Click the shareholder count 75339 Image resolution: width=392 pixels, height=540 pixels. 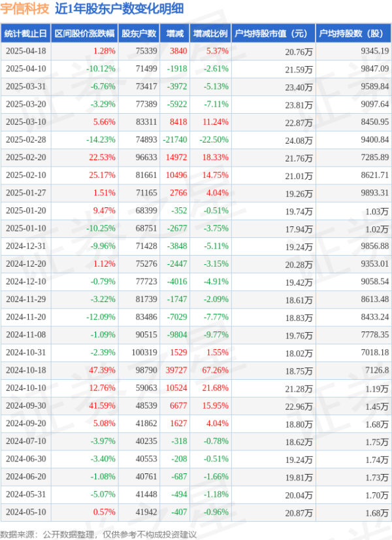(x=146, y=51)
